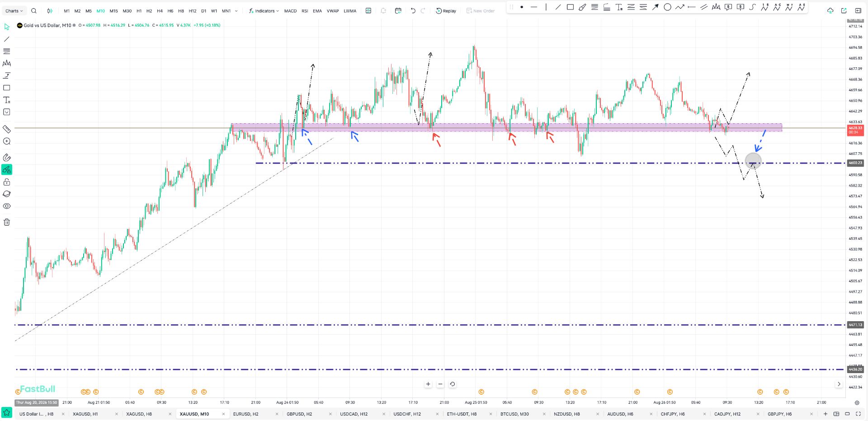Pick the vertical line drawing tool
Viewport: 868px width, 421px height.
point(546,7)
